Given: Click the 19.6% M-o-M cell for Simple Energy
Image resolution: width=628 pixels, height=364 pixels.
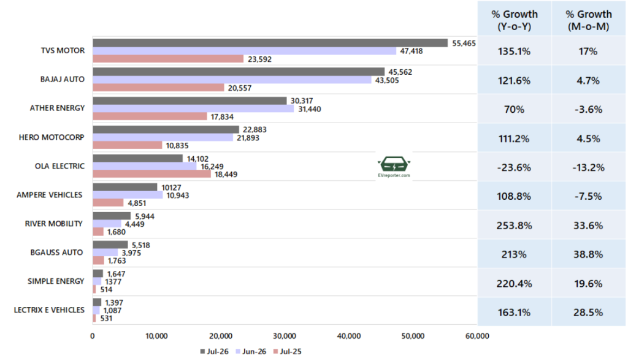Looking at the screenshot, I should point(589,284).
